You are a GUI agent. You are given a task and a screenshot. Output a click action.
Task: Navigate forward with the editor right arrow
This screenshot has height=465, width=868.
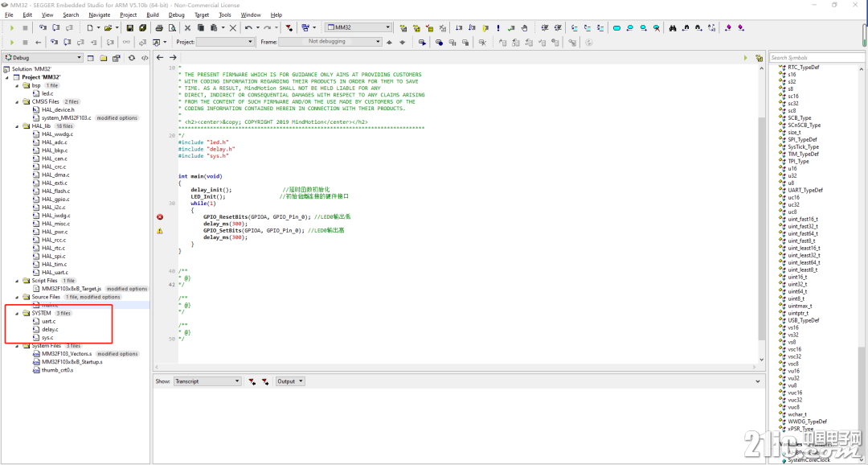click(174, 58)
